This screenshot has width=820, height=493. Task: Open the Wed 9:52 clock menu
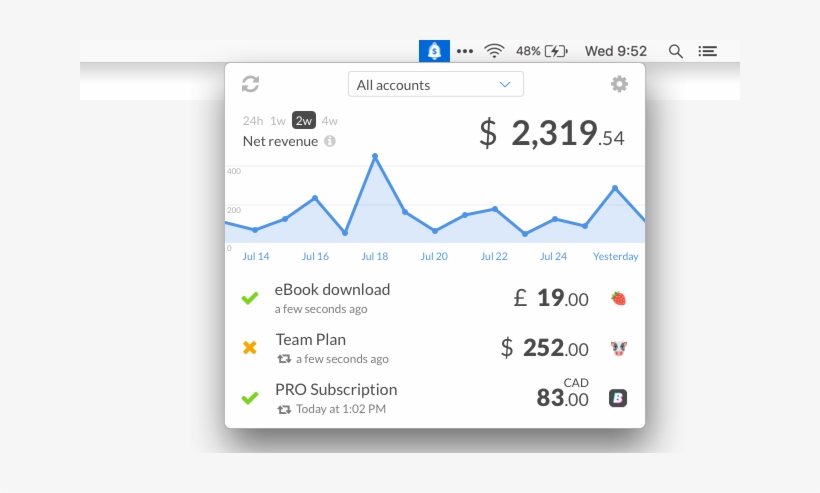tap(616, 51)
